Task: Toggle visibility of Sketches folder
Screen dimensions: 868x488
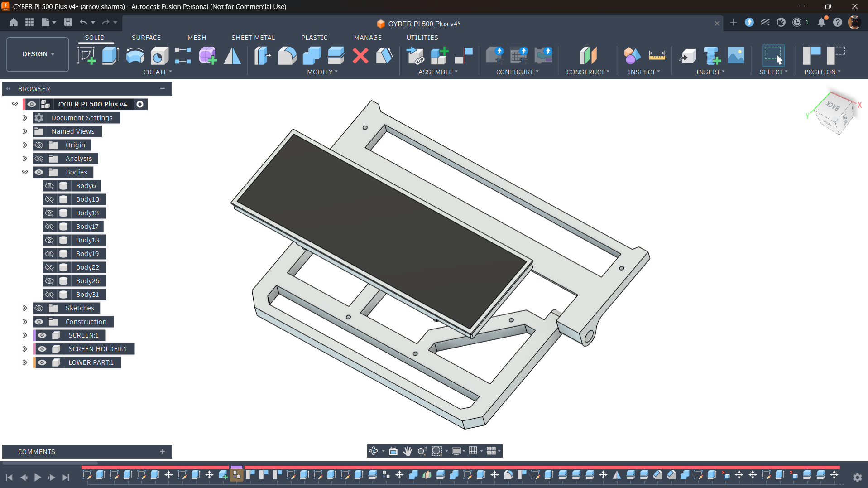Action: pyautogui.click(x=39, y=308)
